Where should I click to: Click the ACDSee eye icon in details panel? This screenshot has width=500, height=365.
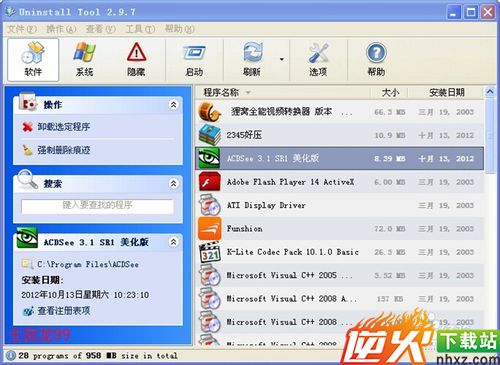(x=27, y=238)
